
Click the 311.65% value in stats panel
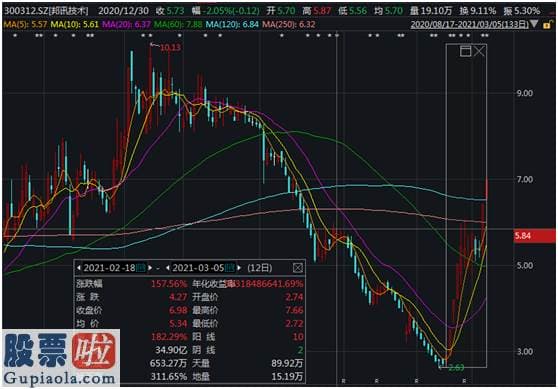(169, 377)
